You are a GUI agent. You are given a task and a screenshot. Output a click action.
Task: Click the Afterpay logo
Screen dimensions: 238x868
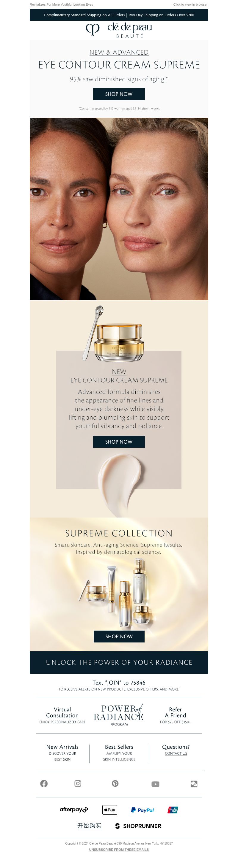tap(74, 809)
